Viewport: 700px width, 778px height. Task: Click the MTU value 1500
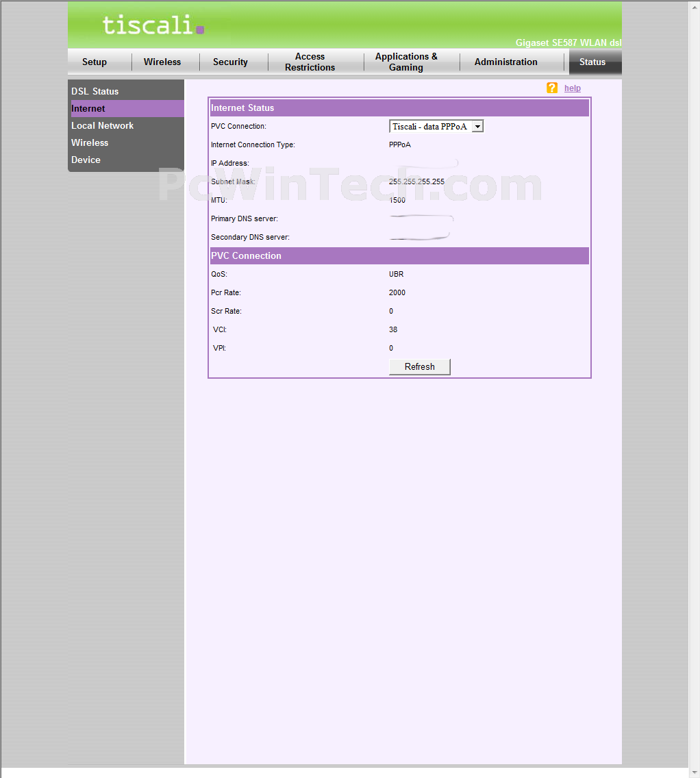pos(397,201)
